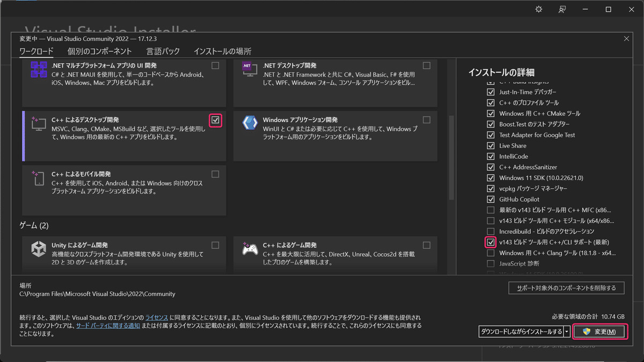
Task: Check Unity によるゲーム開発 workload
Action: (215, 245)
